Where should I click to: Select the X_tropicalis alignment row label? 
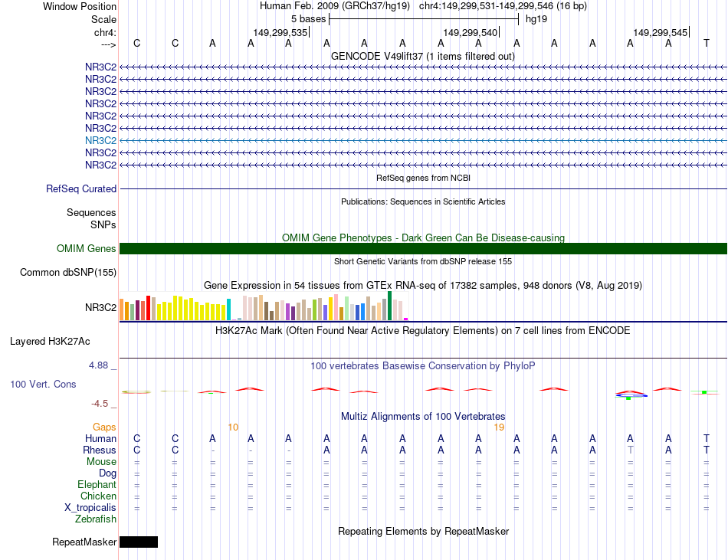[90, 508]
